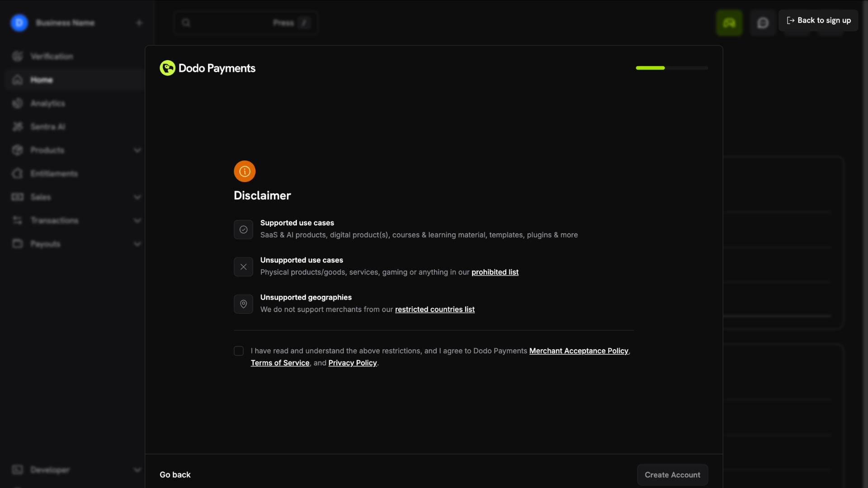Open the Home menu item

75,80
